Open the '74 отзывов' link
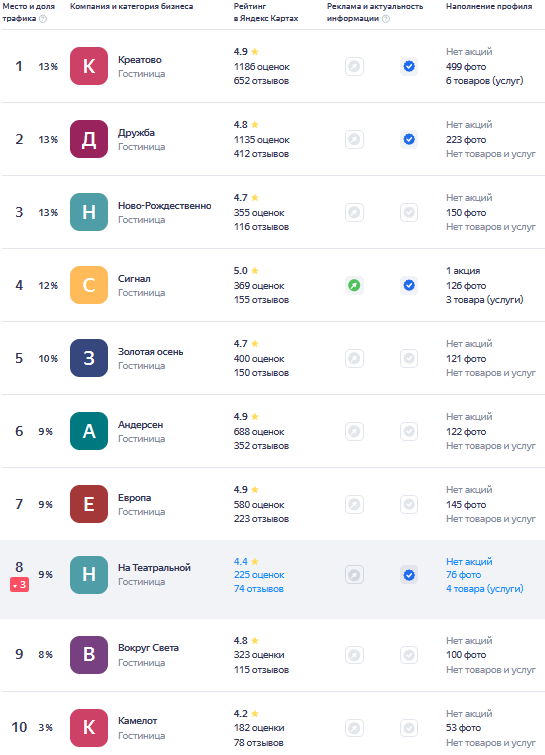 click(259, 589)
